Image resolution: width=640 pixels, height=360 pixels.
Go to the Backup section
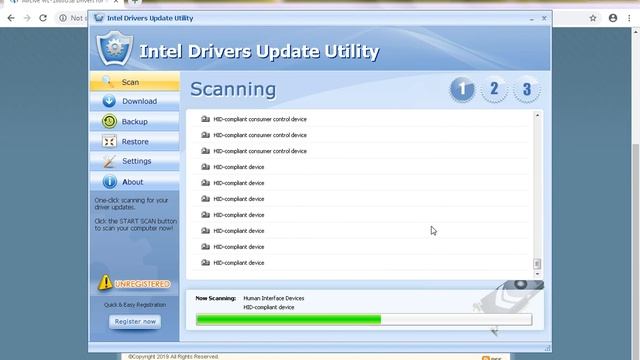click(x=134, y=122)
